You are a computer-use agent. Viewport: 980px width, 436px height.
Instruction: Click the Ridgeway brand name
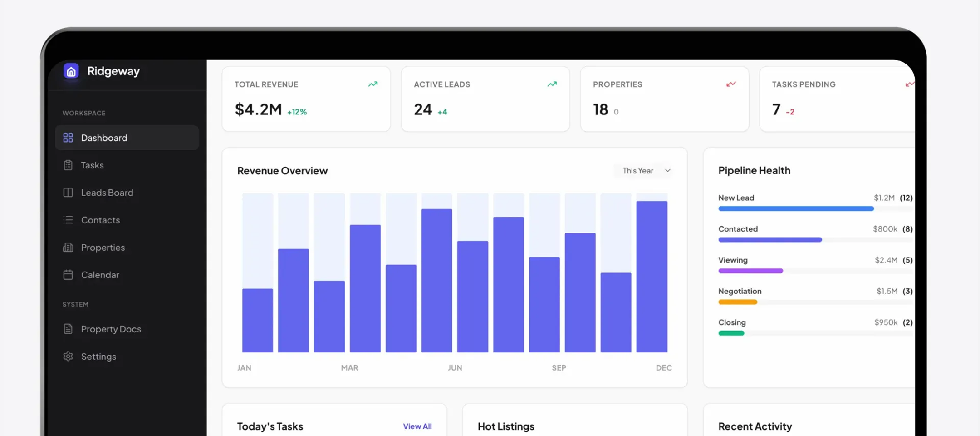pos(113,71)
